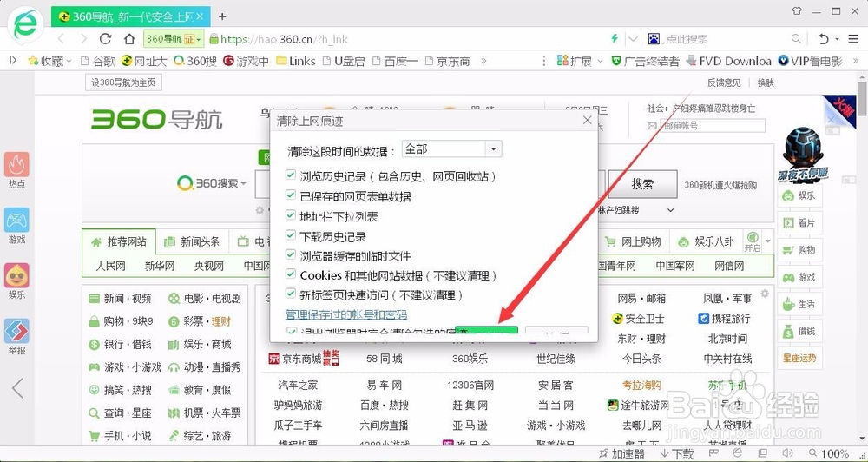Open the 热点 sidebar icon

tap(16, 164)
